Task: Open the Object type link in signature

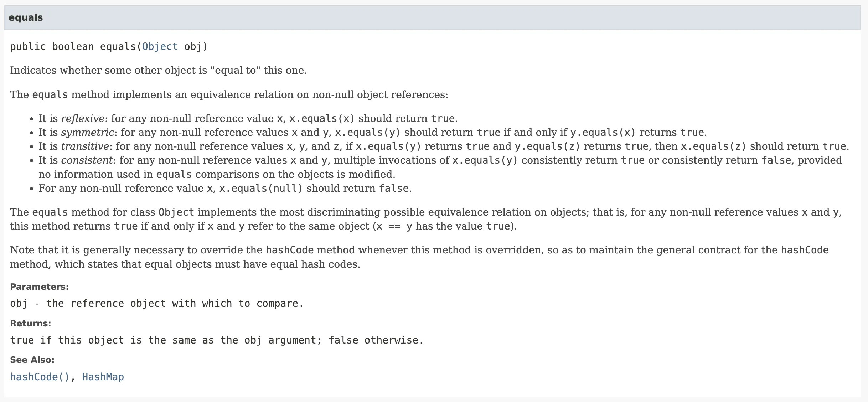Action: (x=160, y=47)
